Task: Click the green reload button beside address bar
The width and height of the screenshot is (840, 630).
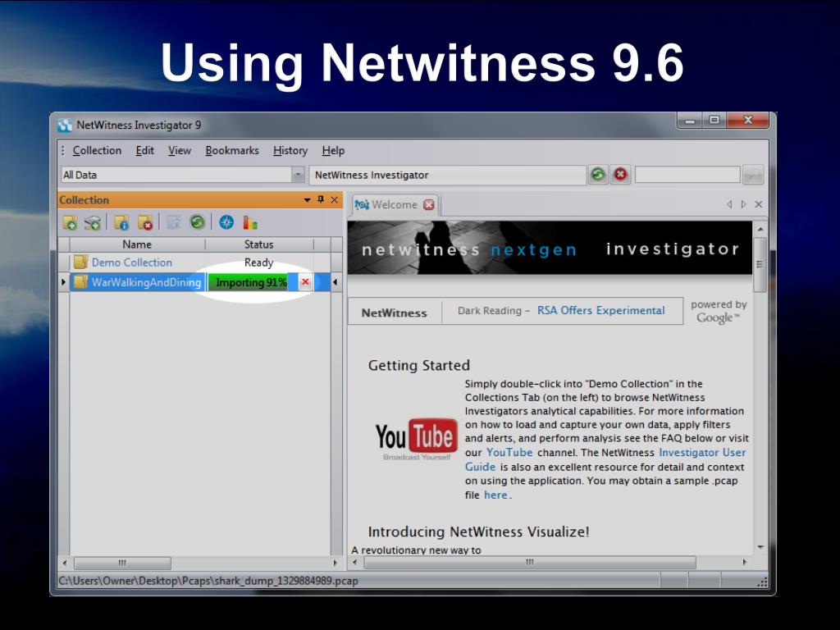Action: coord(598,175)
